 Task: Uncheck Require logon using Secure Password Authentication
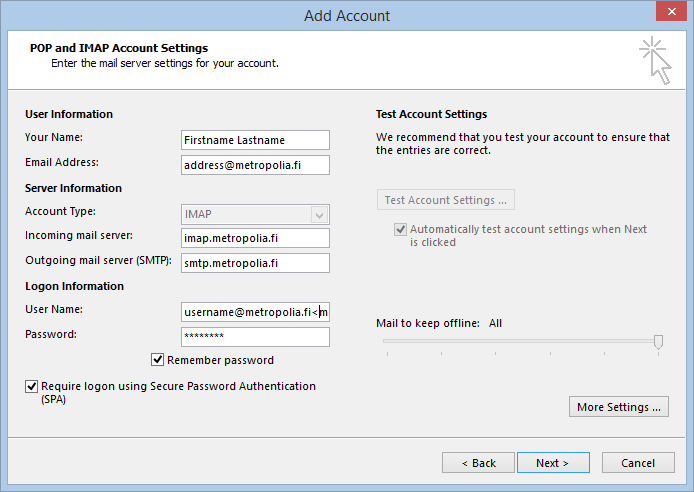point(31,386)
